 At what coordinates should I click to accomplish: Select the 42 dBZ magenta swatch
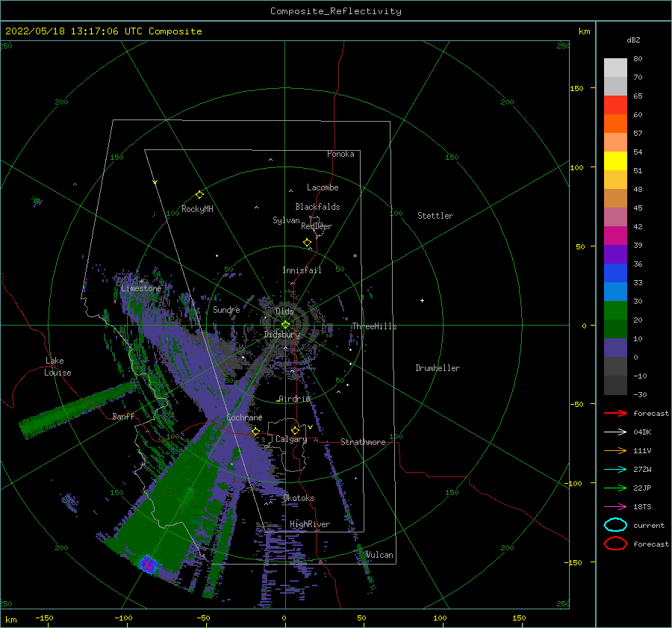click(x=615, y=235)
